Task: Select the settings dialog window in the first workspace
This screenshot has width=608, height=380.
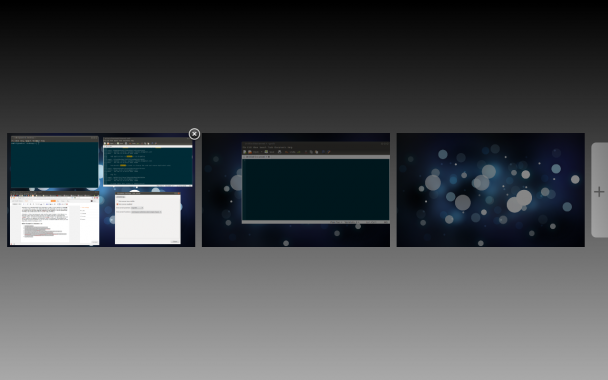Action: pos(148,218)
